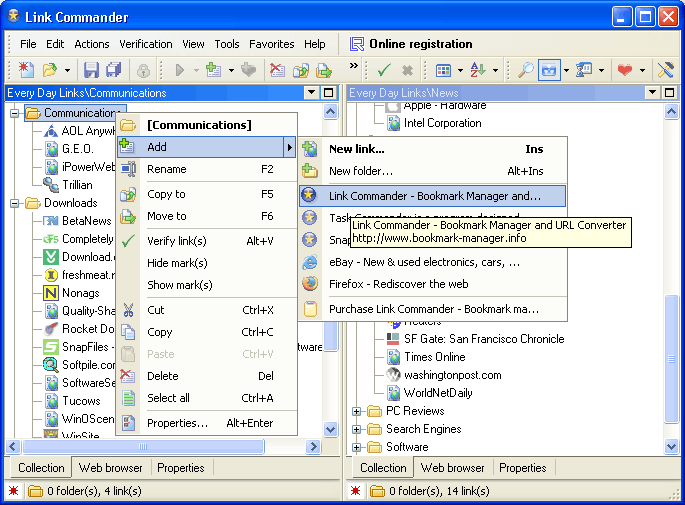
Task: Click the new collection toolbar icon
Action: 27,70
